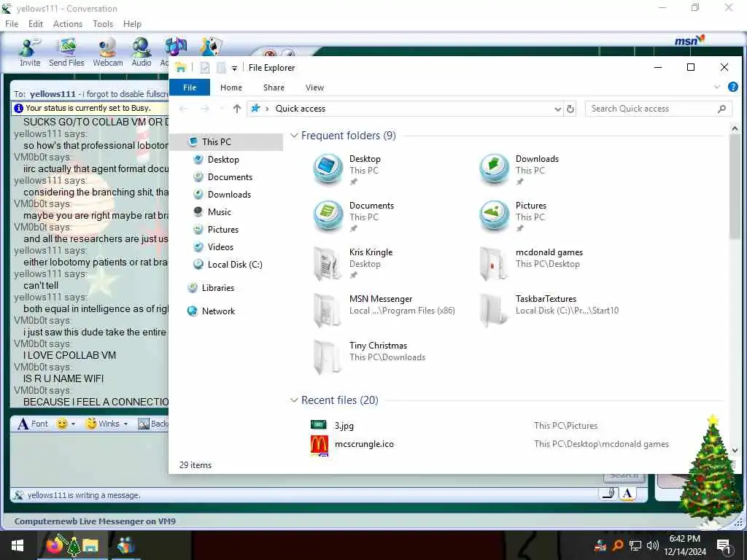Open the Messenger Edit menu
The width and height of the screenshot is (747, 560).
pyautogui.click(x=36, y=24)
